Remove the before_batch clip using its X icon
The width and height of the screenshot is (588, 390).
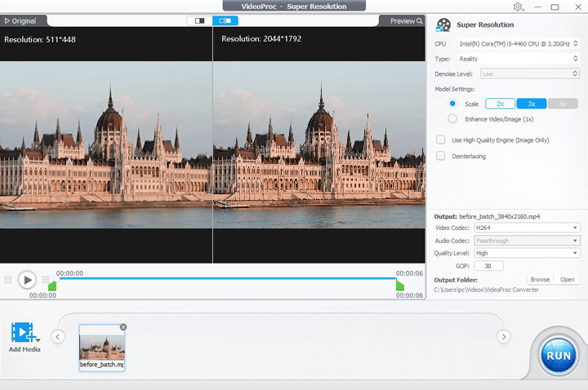pyautogui.click(x=123, y=327)
